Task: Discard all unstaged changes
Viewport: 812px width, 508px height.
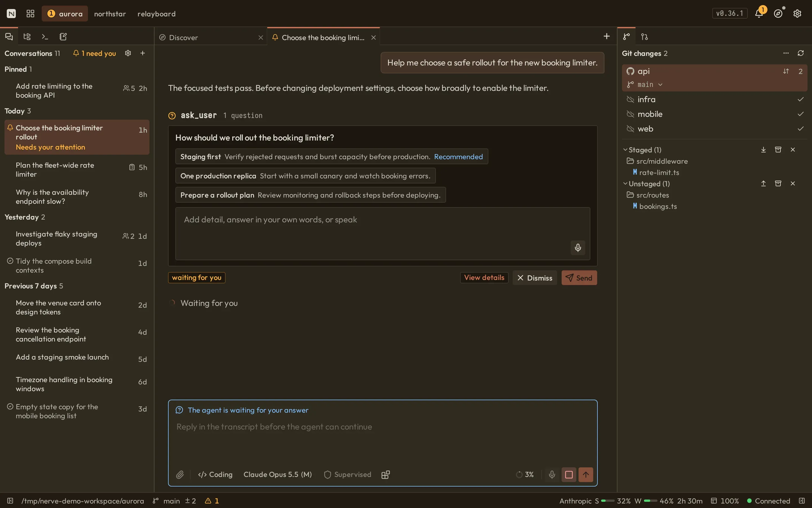Action: pyautogui.click(x=793, y=183)
